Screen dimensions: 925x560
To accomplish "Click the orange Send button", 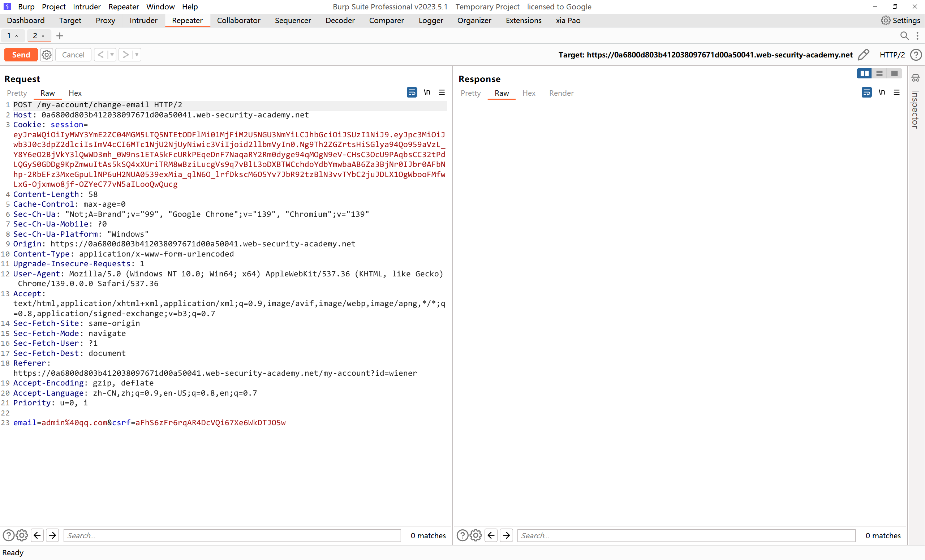I will (x=21, y=55).
